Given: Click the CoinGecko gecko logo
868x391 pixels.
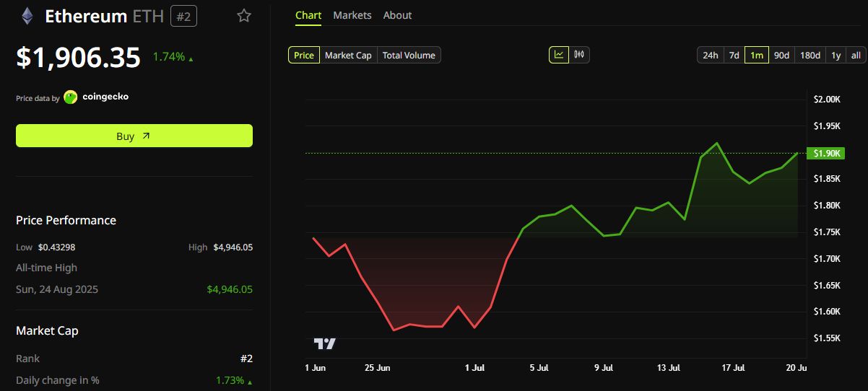Looking at the screenshot, I should click(x=71, y=97).
